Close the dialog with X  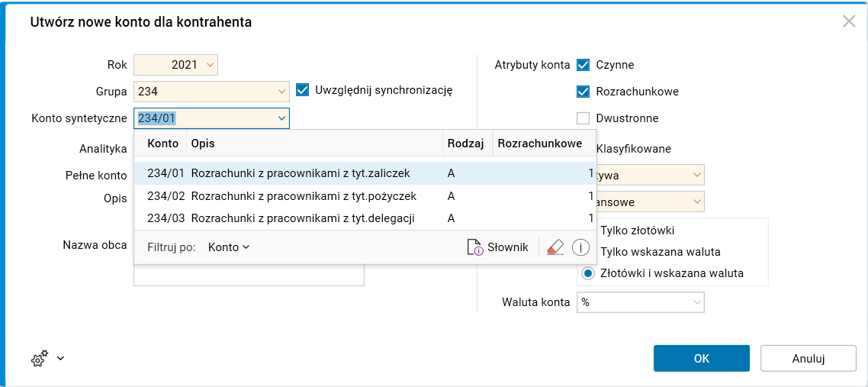coord(849,21)
